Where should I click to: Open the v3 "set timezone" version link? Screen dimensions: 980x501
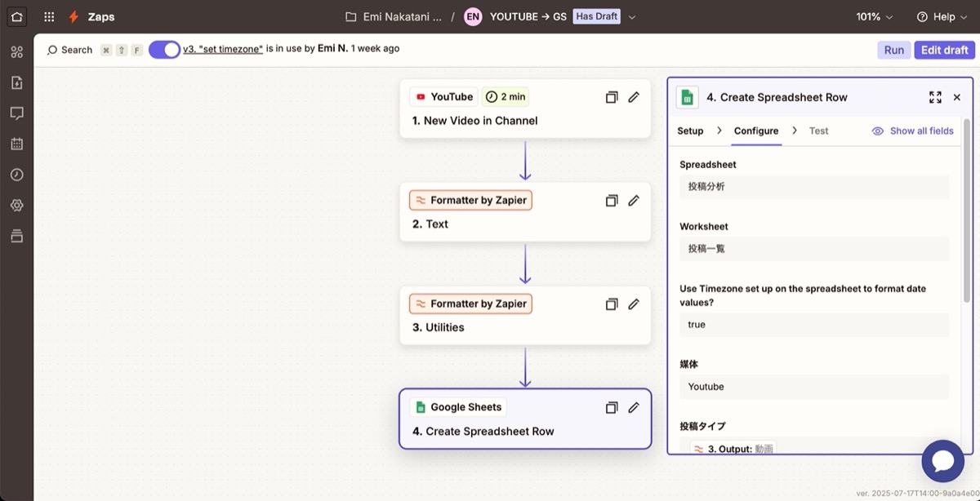[x=223, y=49]
